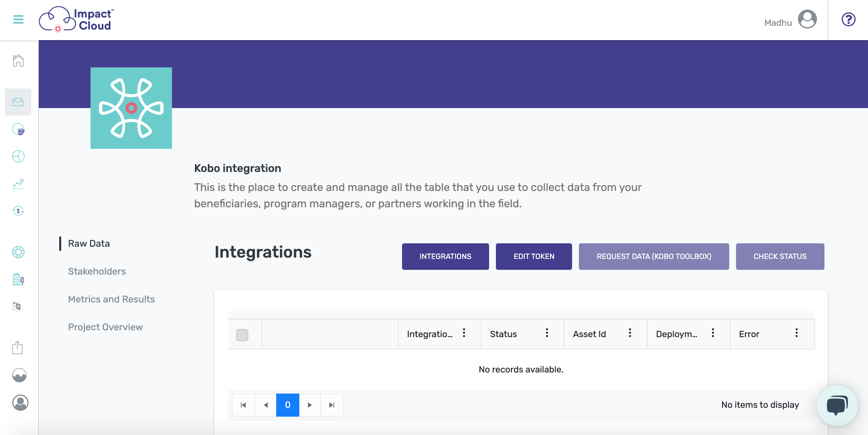Screen dimensions: 868x435
Task: Open the dollar cycle sidebar icon
Action: (18, 211)
